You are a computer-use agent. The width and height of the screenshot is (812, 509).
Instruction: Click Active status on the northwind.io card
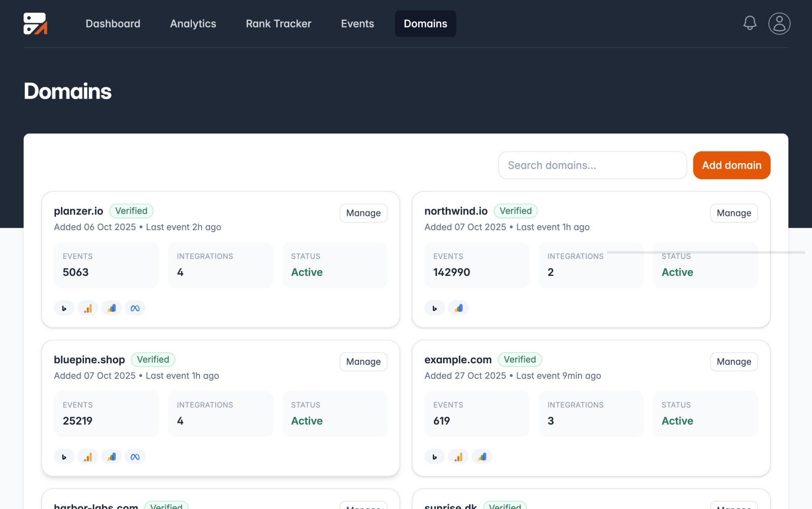point(677,272)
